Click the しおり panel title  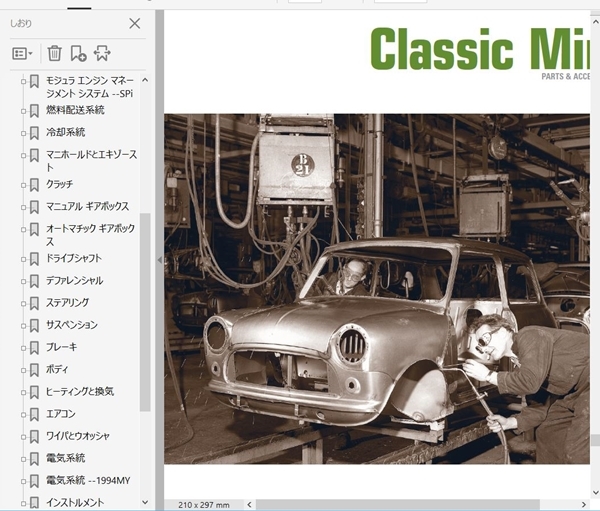point(21,23)
